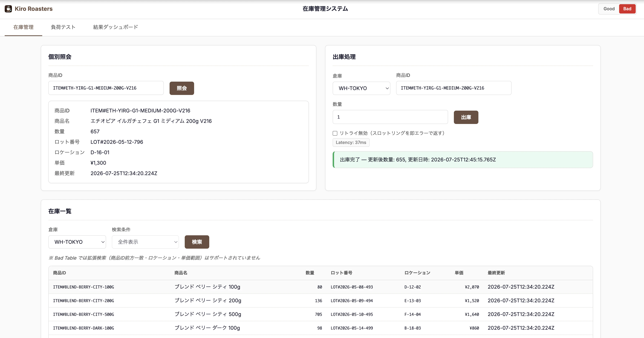Open the 負荷テスト tab
The image size is (644, 338).
point(63,27)
